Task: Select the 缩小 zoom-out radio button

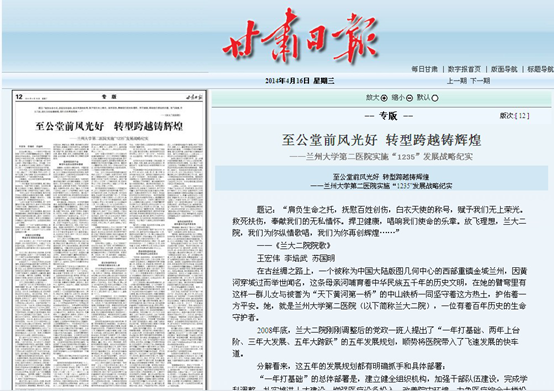Action: point(409,98)
